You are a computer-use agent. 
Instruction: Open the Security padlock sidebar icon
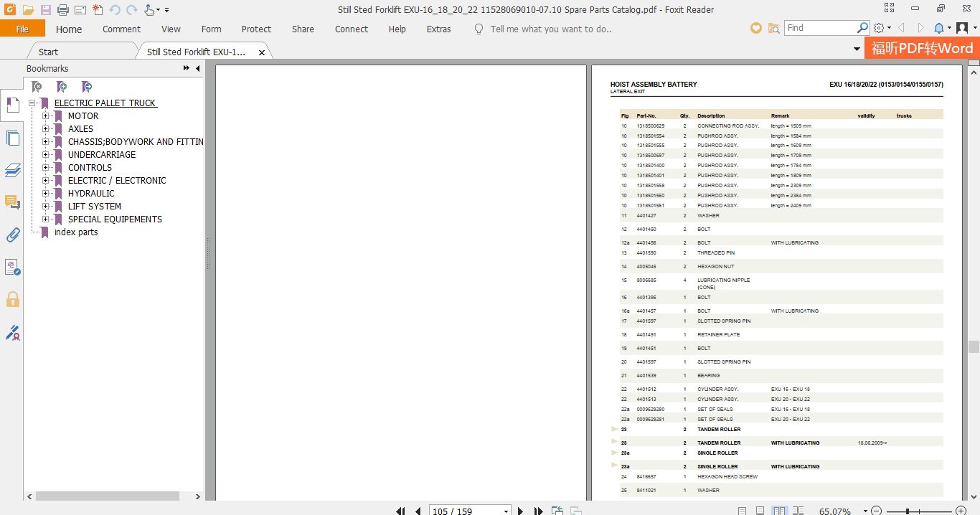pos(12,299)
